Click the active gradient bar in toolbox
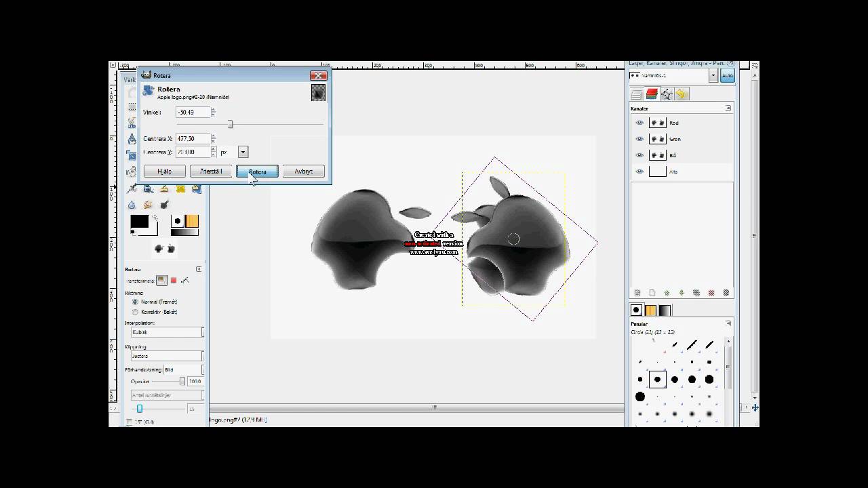 coord(184,232)
